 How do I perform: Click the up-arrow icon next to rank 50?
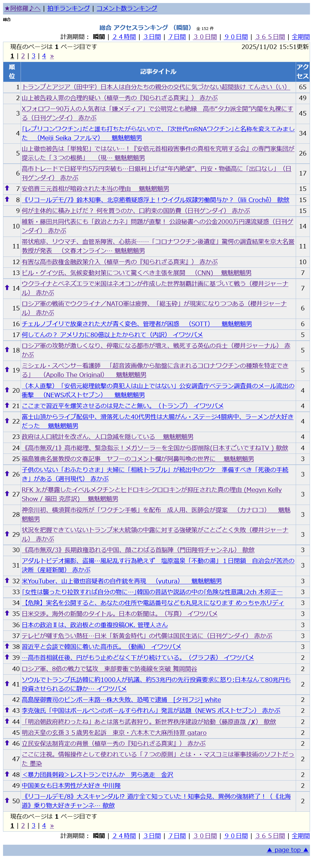(7, 800)
